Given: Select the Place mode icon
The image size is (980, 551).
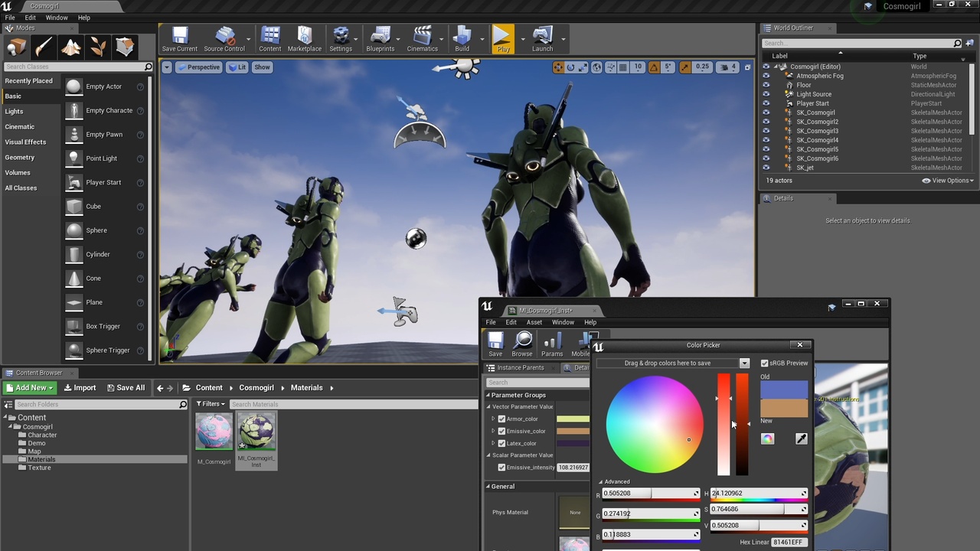Looking at the screenshot, I should (x=16, y=47).
